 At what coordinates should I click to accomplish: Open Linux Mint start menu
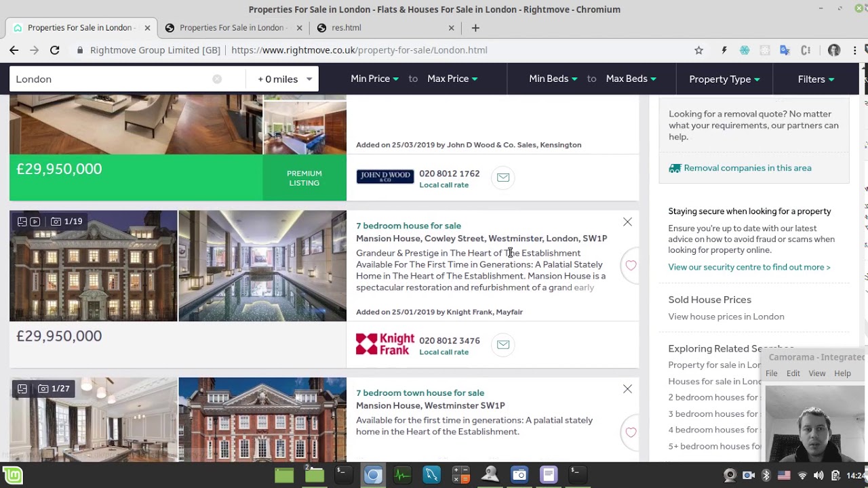click(12, 475)
